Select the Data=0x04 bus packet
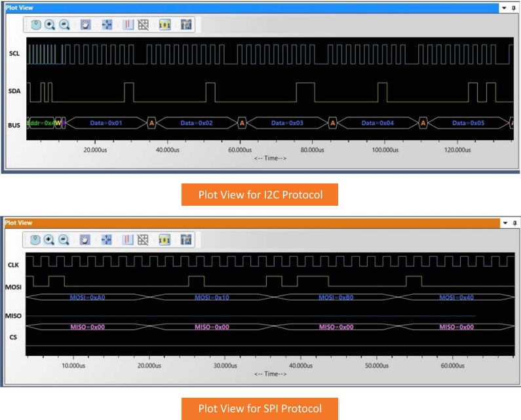This screenshot has height=420, width=521. coord(377,123)
